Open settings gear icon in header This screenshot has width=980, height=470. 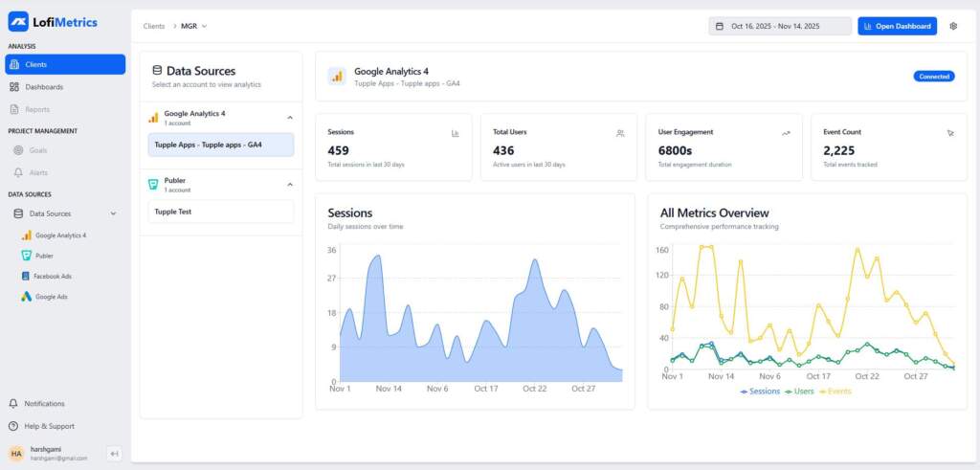pyautogui.click(x=953, y=26)
